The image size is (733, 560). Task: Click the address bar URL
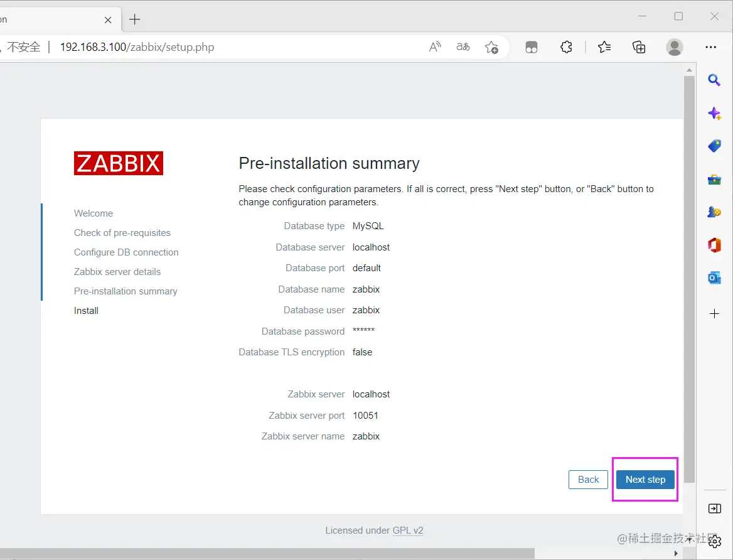coord(137,47)
